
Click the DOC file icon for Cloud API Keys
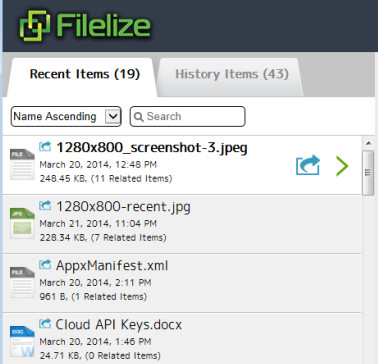tap(22, 341)
